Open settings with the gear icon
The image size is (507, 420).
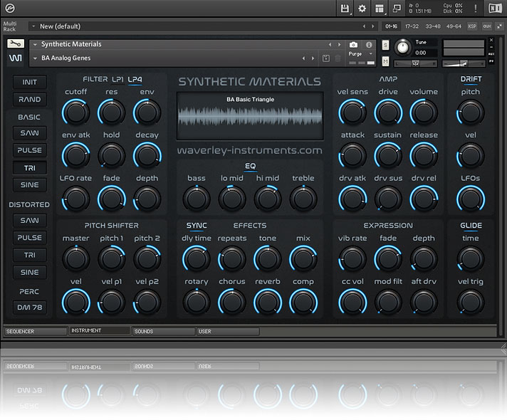click(x=362, y=9)
